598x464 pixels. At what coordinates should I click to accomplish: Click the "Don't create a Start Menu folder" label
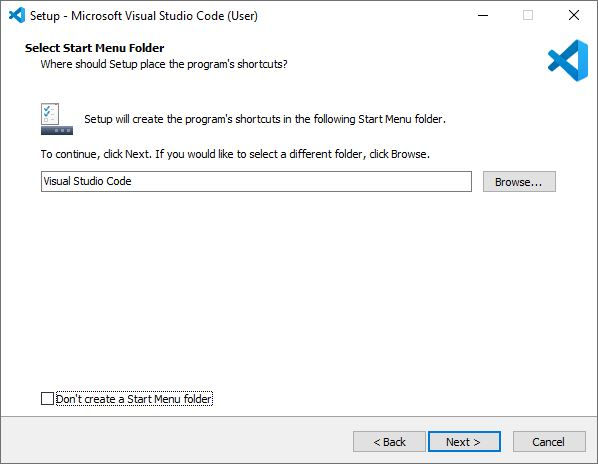134,399
